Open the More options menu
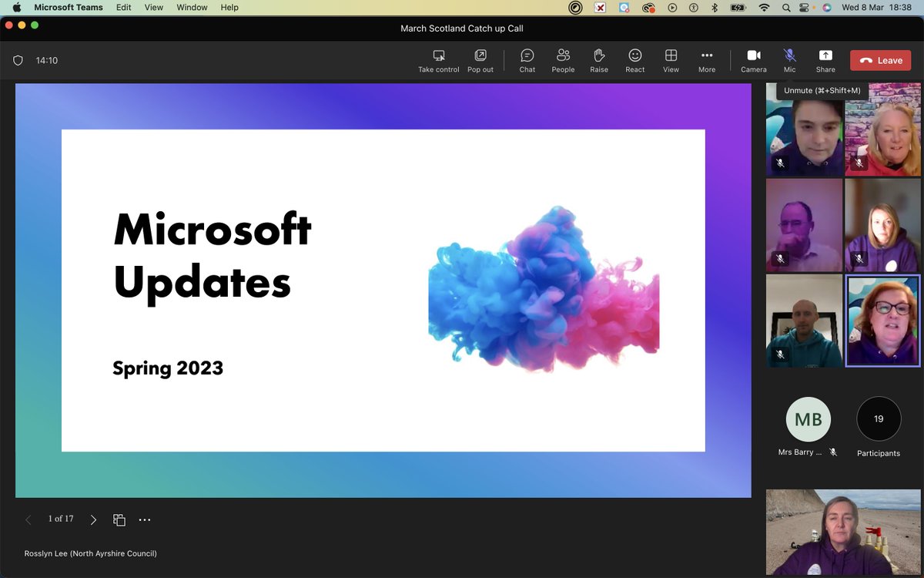The image size is (924, 578). 706,60
